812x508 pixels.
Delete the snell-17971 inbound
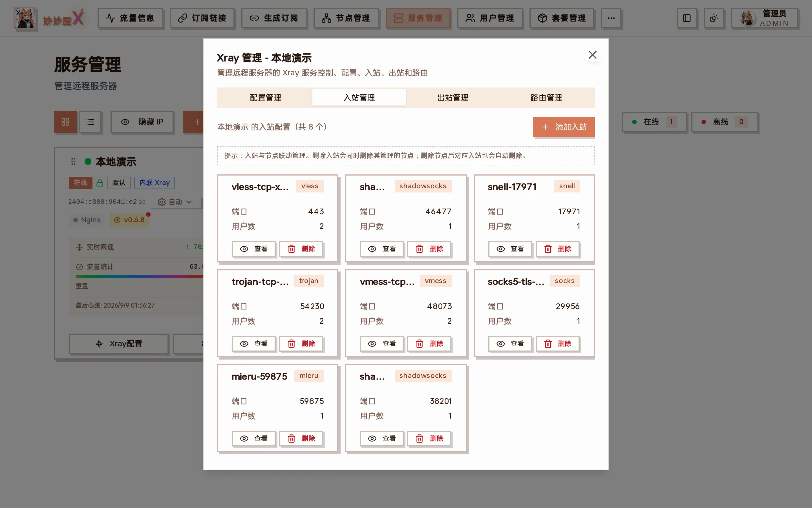tap(558, 249)
